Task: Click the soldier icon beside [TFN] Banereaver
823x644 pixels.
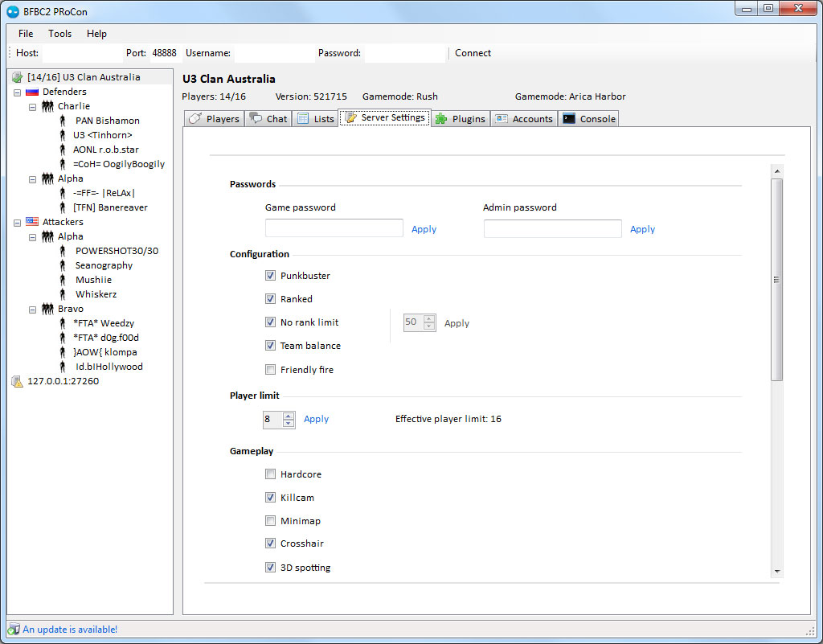Action: [x=63, y=207]
